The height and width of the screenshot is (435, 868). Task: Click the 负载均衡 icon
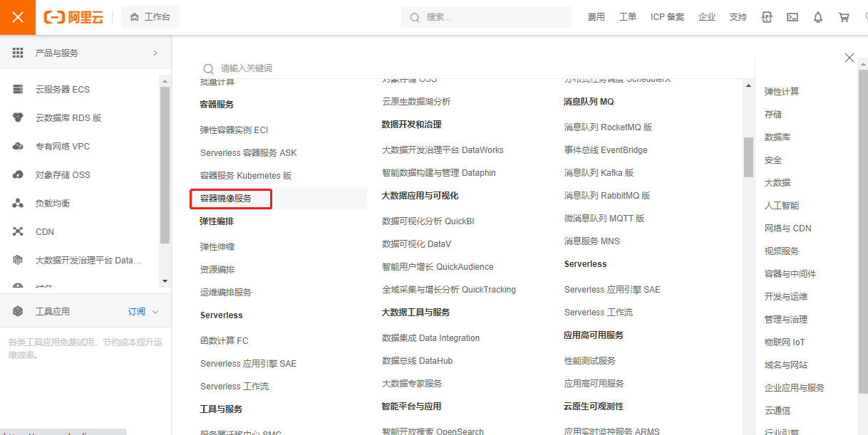pos(19,203)
